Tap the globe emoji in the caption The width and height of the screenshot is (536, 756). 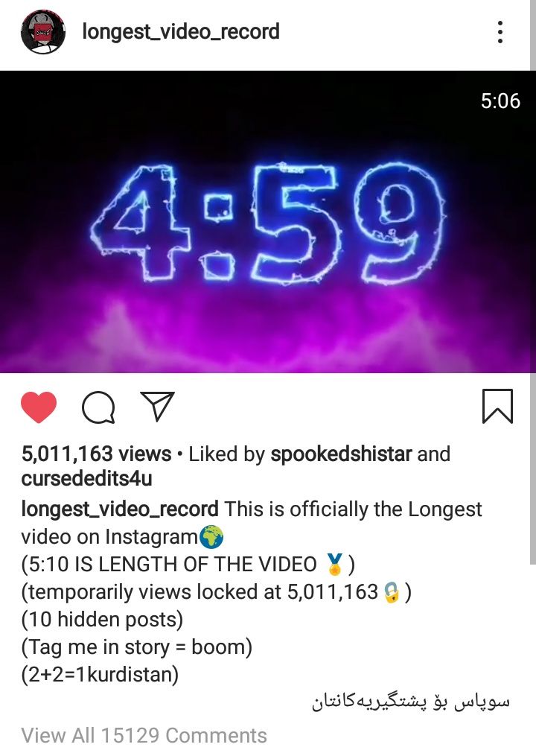point(211,537)
